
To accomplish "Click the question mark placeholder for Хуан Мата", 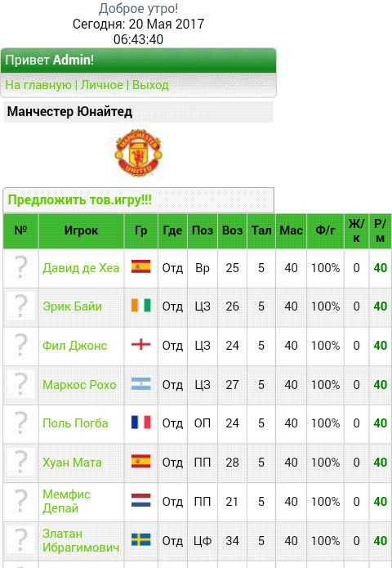I will pos(20,462).
